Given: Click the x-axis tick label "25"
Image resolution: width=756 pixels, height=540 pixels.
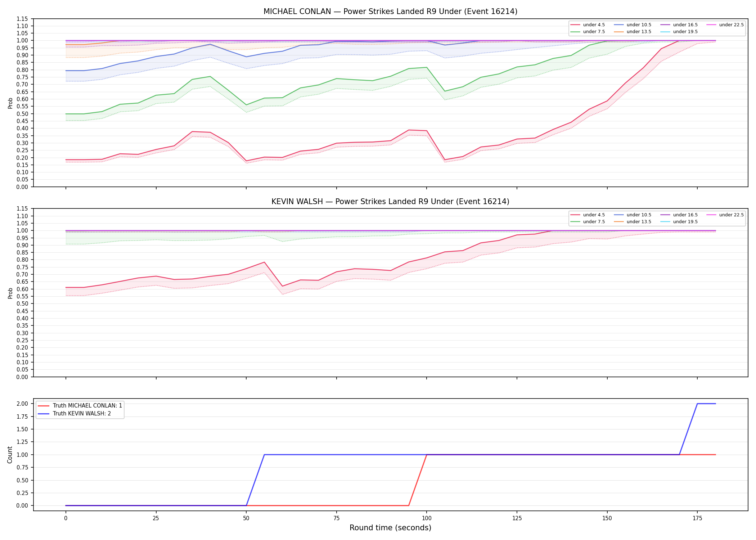Looking at the screenshot, I should pos(156,518).
